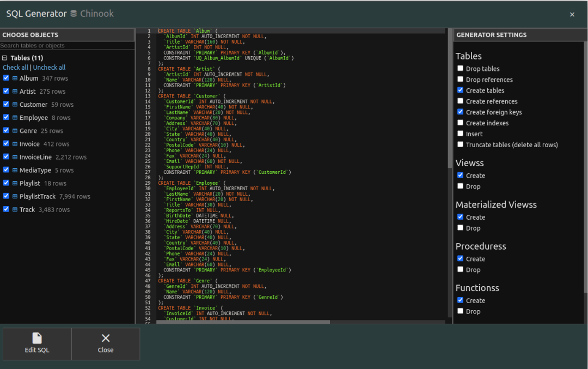Viewport: 588px width, 369px height.
Task: Uncheck the Genre table checkbox
Action: [6, 130]
